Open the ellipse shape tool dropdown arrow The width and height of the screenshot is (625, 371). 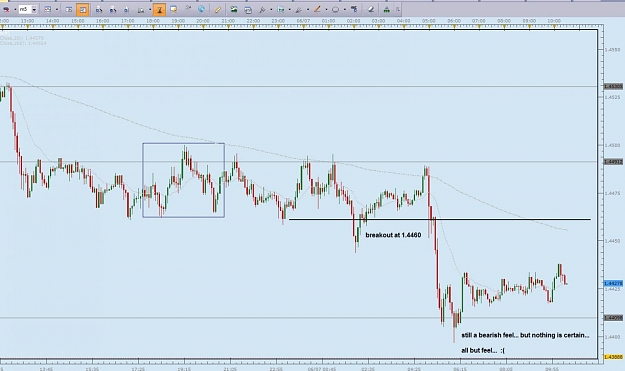(345, 10)
